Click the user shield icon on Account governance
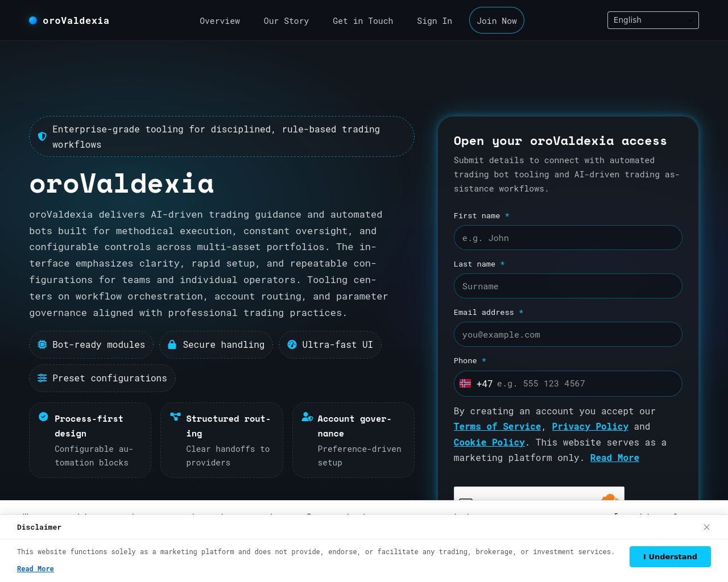The width and height of the screenshot is (728, 582). [x=307, y=417]
